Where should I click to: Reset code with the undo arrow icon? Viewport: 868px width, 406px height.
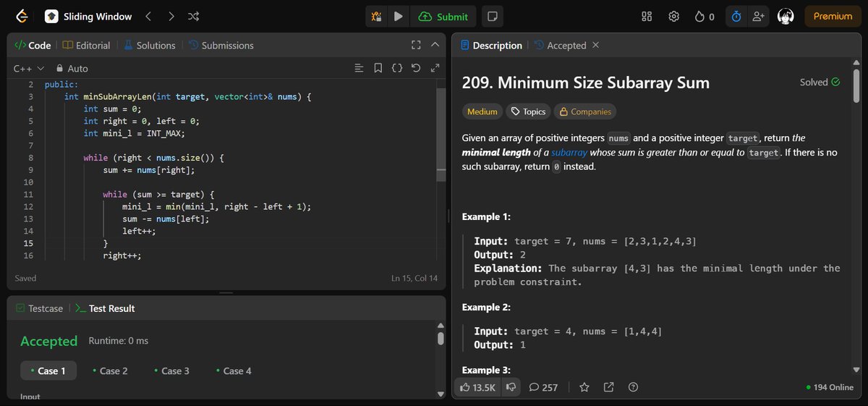pyautogui.click(x=415, y=68)
